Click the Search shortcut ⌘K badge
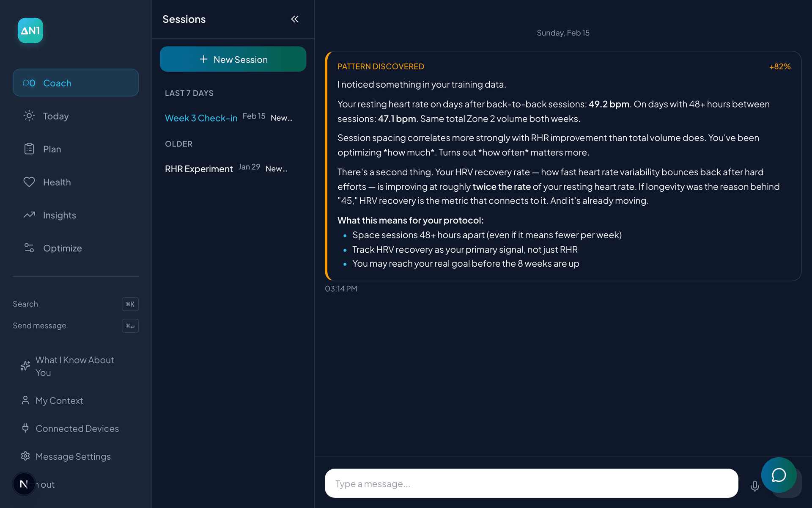 pyautogui.click(x=130, y=304)
